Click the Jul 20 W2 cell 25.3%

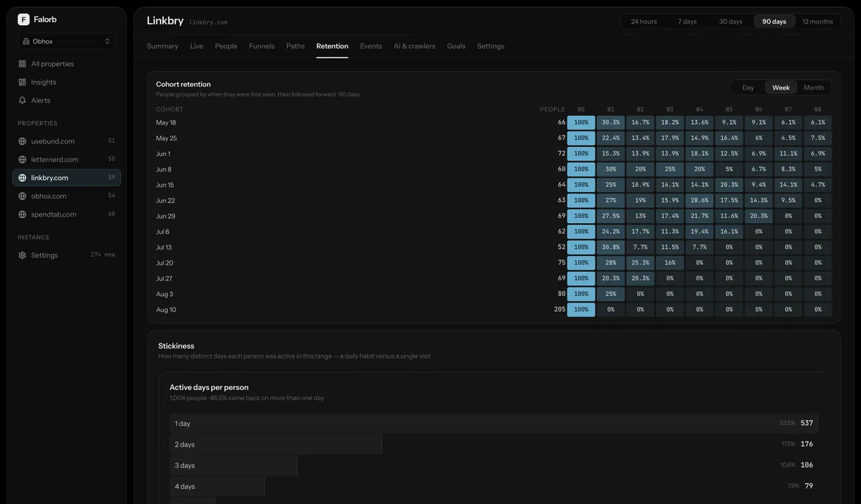640,263
